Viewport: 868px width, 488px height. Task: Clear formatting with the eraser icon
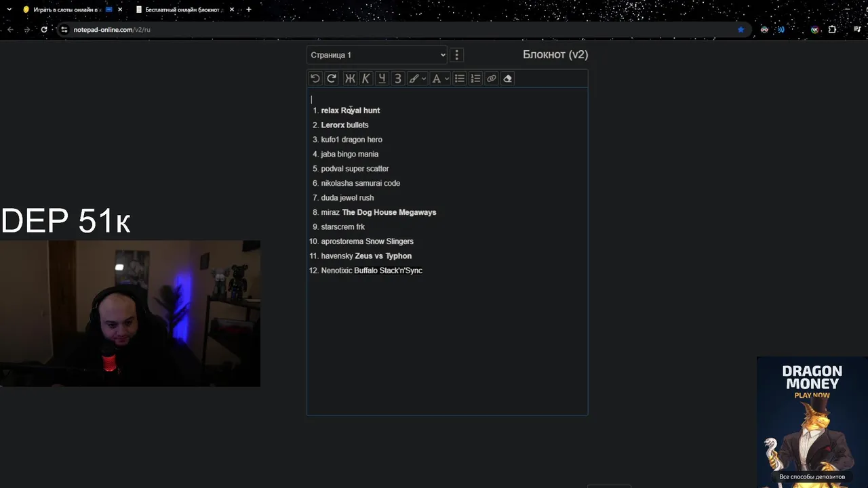coord(508,79)
